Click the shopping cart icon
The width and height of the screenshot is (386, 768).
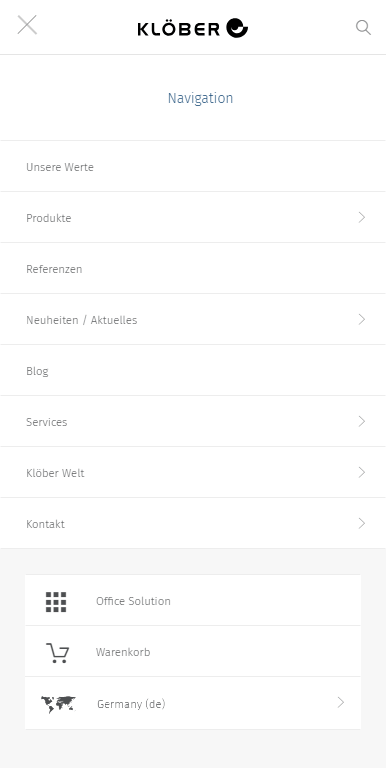pyautogui.click(x=57, y=652)
